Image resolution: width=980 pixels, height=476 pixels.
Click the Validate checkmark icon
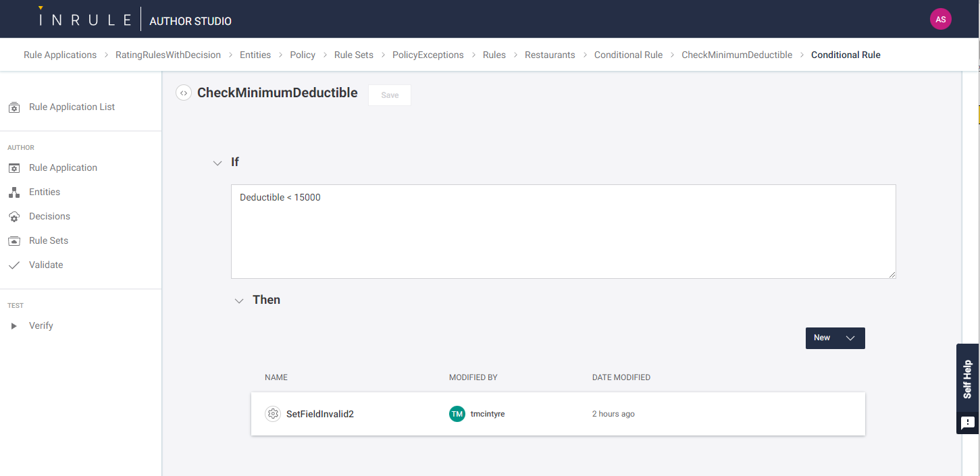point(14,265)
